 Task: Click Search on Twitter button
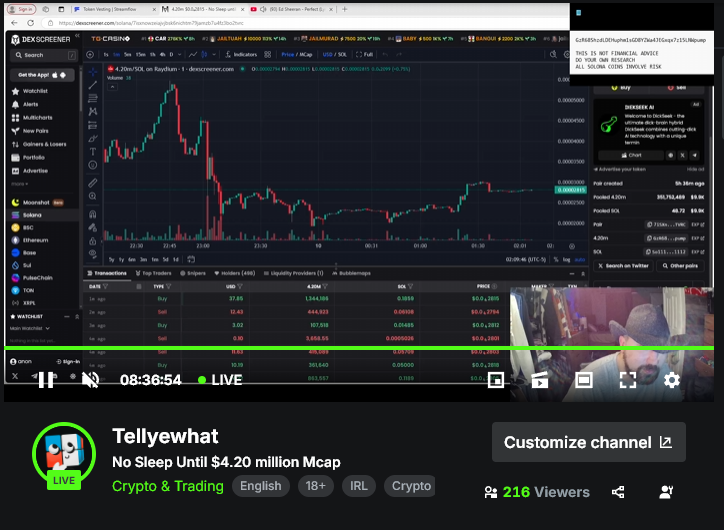[623, 266]
